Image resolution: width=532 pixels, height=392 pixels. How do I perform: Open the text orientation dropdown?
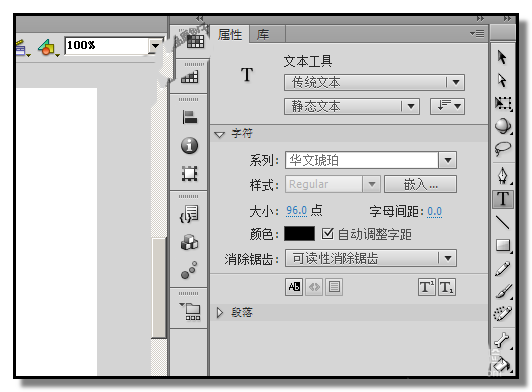(447, 107)
